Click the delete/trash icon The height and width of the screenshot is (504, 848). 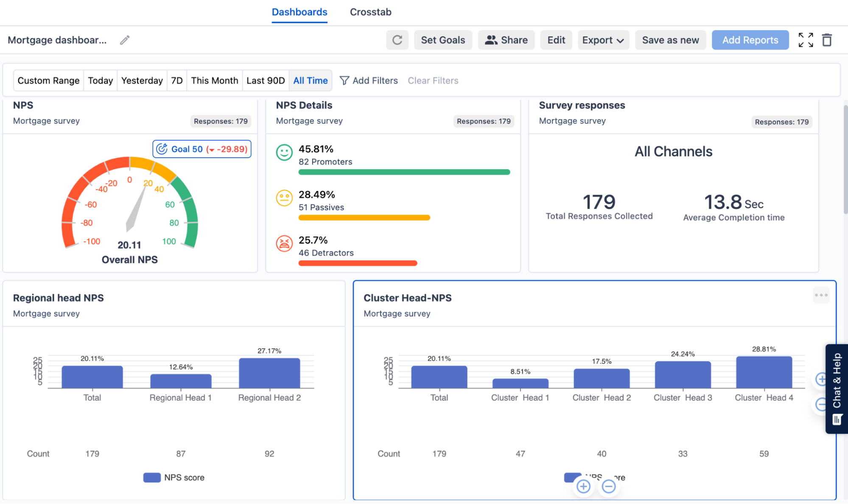[827, 40]
